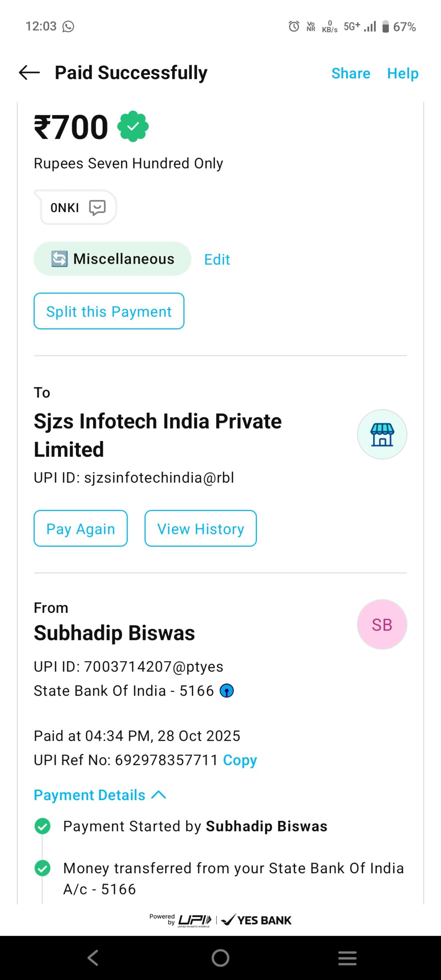Screen dimensions: 441x980
Task: Open the Help page
Action: [402, 73]
